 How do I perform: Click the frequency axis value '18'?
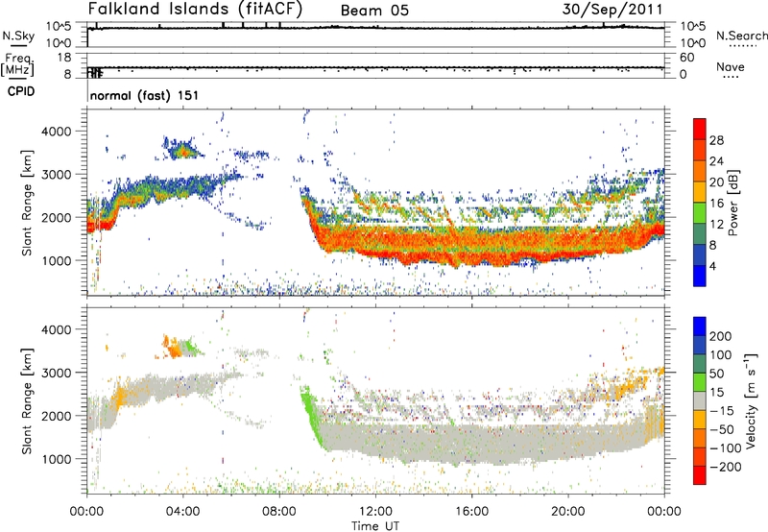tap(64, 58)
